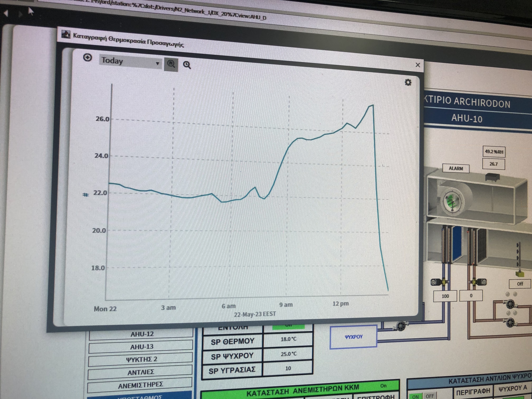Click the chart popup title icon
This screenshot has height=399, width=532.
pyautogui.click(x=66, y=34)
